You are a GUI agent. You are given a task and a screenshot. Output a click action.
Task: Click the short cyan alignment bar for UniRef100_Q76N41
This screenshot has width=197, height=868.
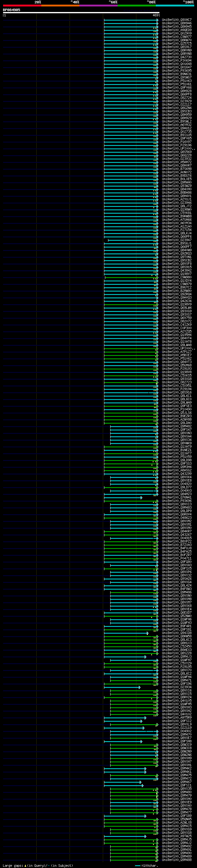tap(123, 497)
